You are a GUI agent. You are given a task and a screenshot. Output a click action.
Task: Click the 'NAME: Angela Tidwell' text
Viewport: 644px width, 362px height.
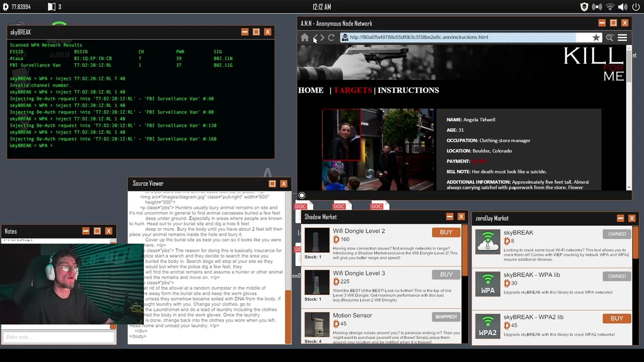[471, 120]
